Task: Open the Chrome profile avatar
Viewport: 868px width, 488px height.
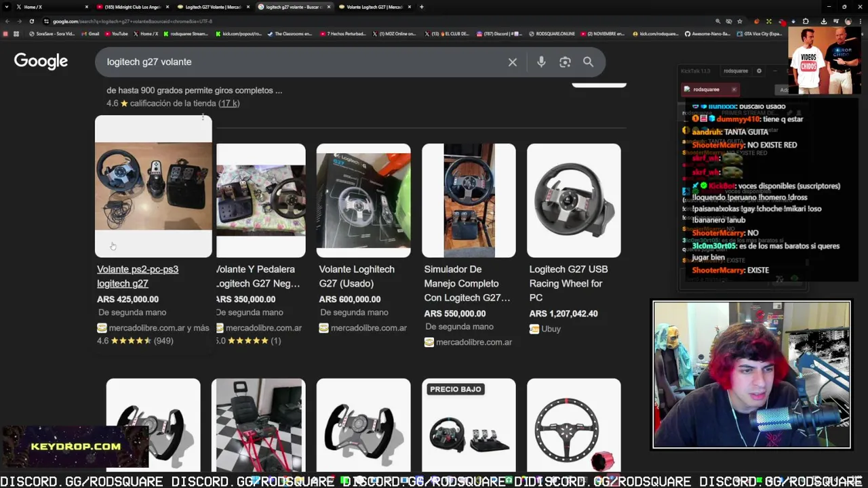Action: coord(848,21)
